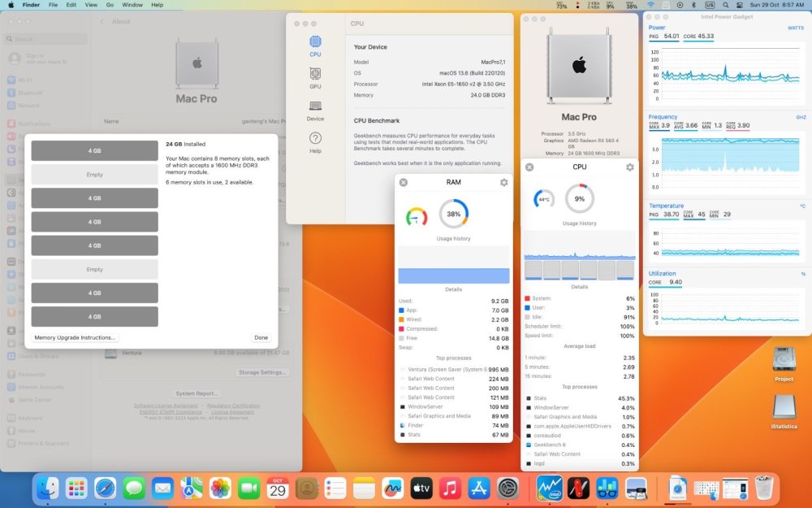812x508 pixels.
Task: Close the RAM stats popup
Action: pos(404,182)
